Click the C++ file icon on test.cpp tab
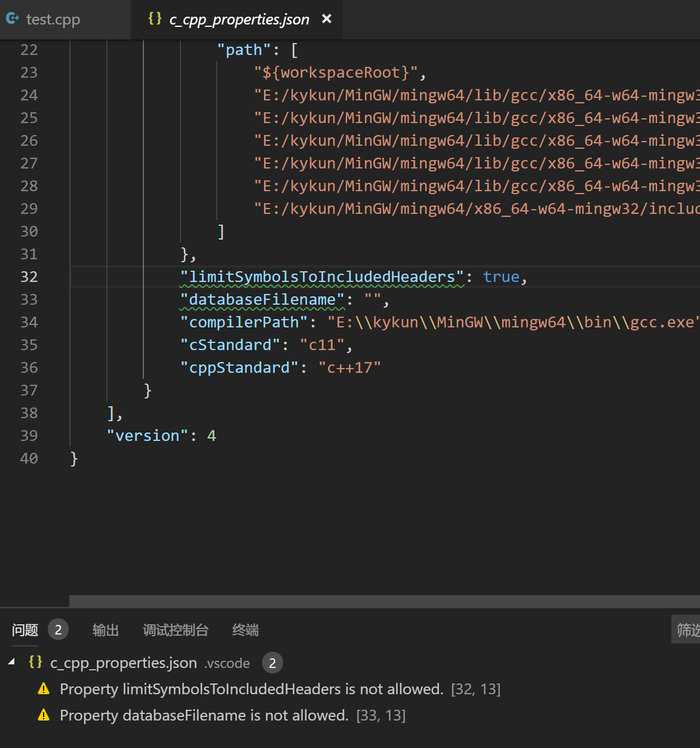This screenshot has height=748, width=700. click(x=13, y=19)
